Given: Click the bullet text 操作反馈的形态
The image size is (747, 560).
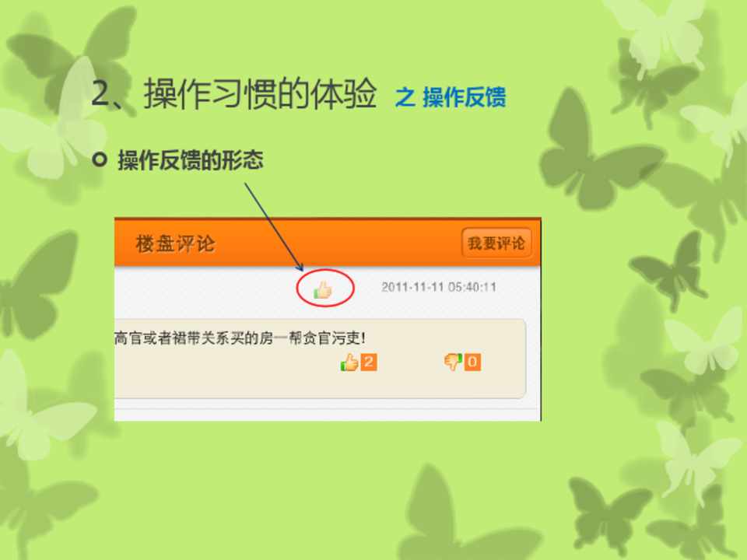Looking at the screenshot, I should [x=191, y=159].
